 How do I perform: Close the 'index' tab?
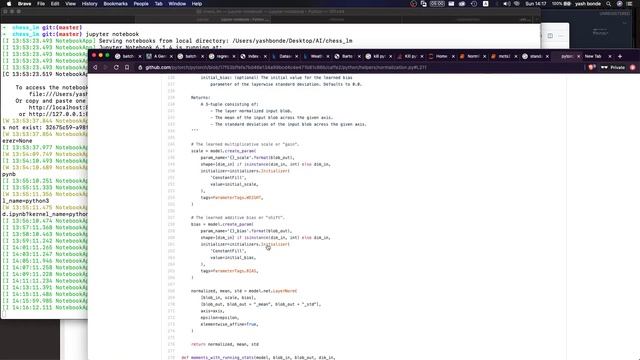265,56
